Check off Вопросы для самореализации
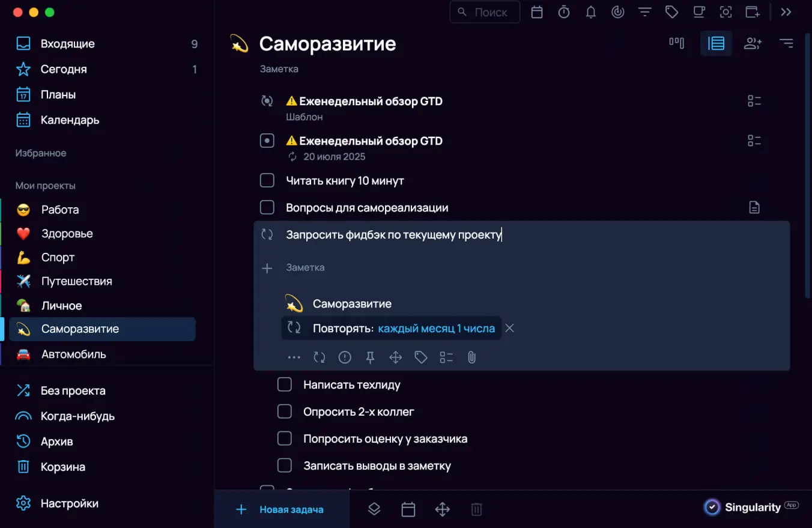Viewport: 812px width, 528px height. 267,207
